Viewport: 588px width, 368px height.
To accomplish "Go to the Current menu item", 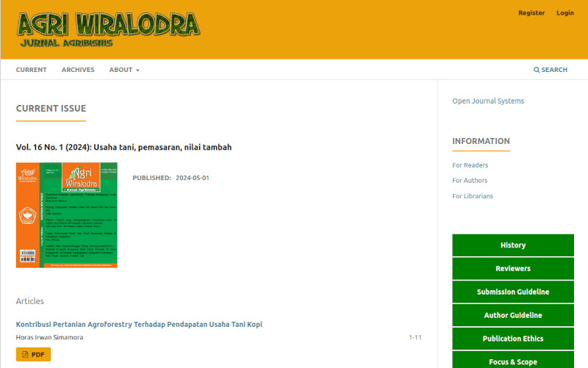I will tap(31, 70).
